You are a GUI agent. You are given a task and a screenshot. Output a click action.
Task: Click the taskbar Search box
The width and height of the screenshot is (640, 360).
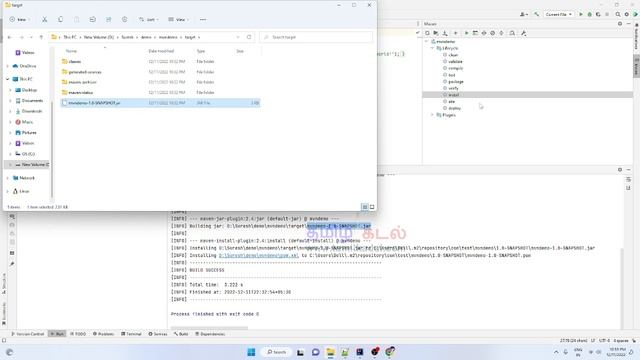(276, 352)
